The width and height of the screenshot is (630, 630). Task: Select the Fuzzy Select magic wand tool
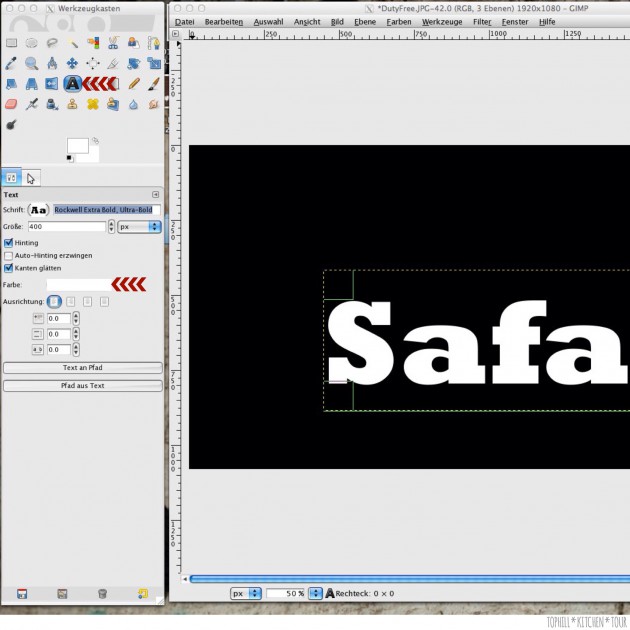tap(72, 43)
